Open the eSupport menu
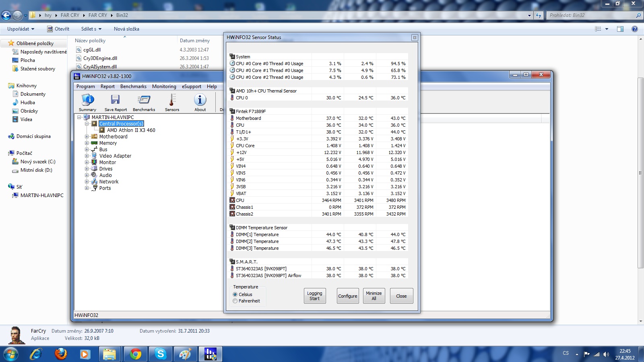 [192, 86]
